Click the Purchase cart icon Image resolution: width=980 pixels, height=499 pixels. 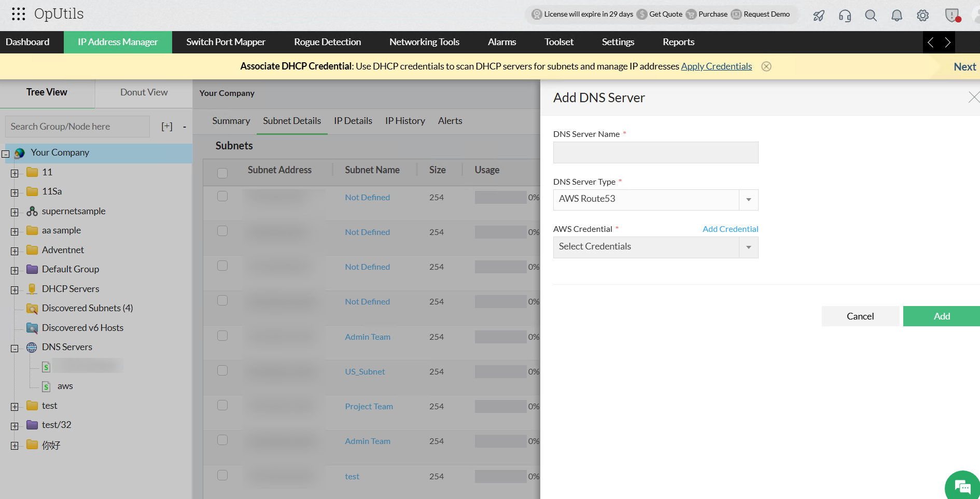(x=691, y=15)
